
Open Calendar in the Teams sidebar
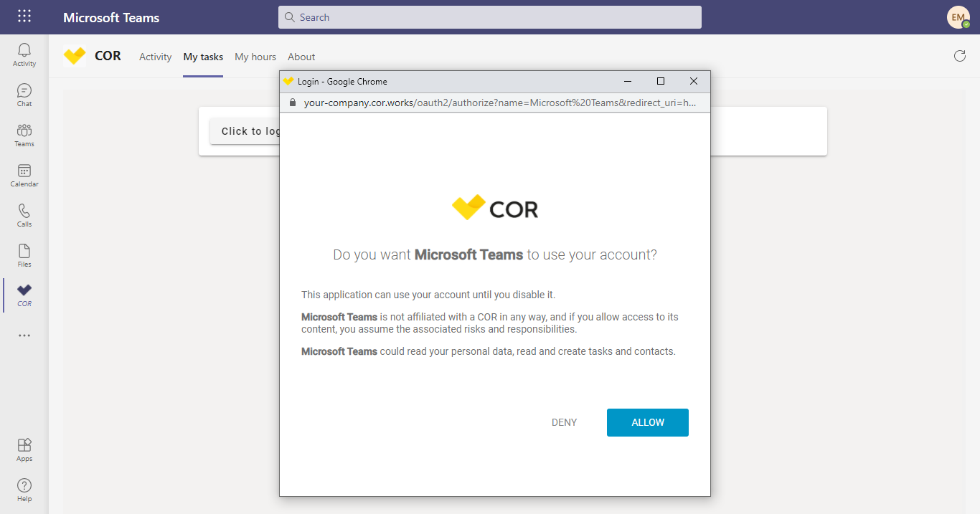24,175
